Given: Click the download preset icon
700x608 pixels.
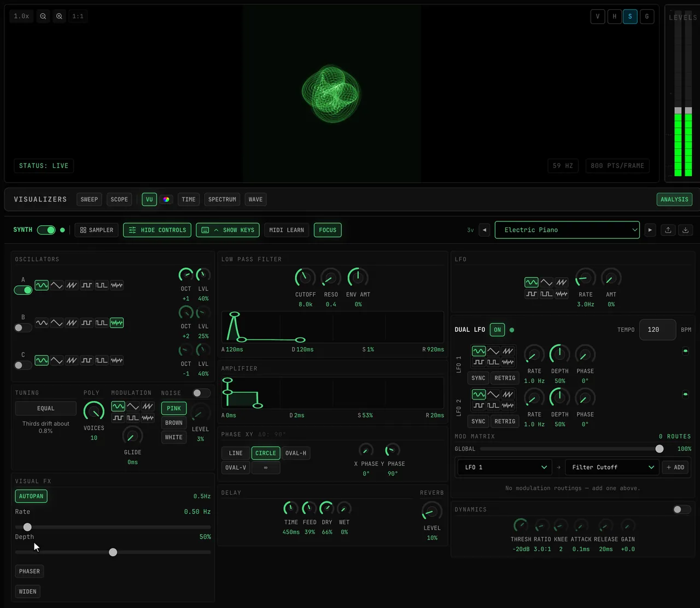Looking at the screenshot, I should [685, 230].
